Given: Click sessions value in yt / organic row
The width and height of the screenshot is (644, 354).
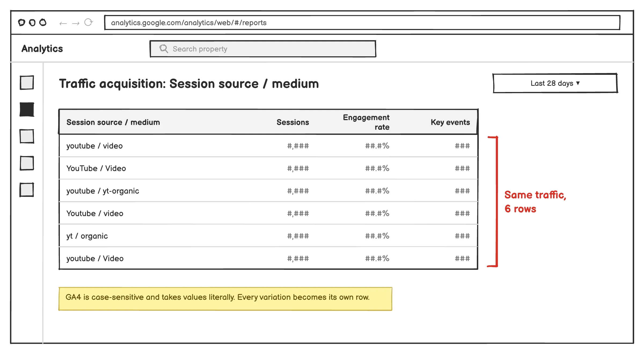Looking at the screenshot, I should pyautogui.click(x=298, y=236).
